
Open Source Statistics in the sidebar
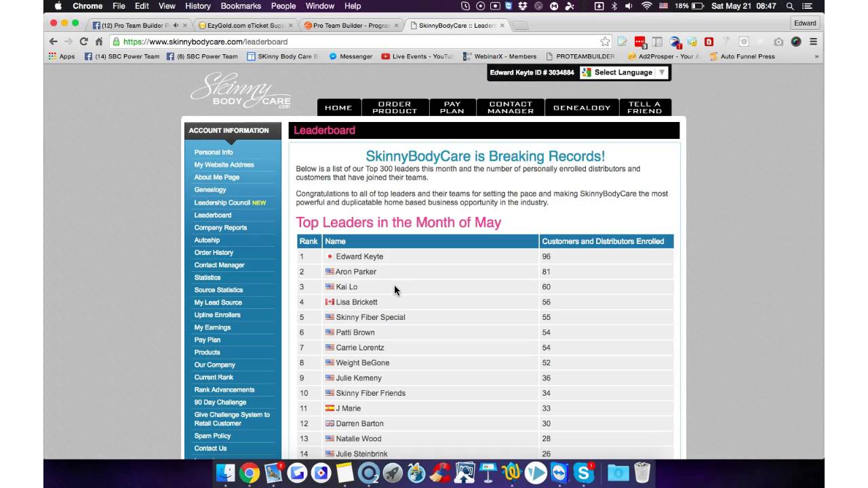218,290
